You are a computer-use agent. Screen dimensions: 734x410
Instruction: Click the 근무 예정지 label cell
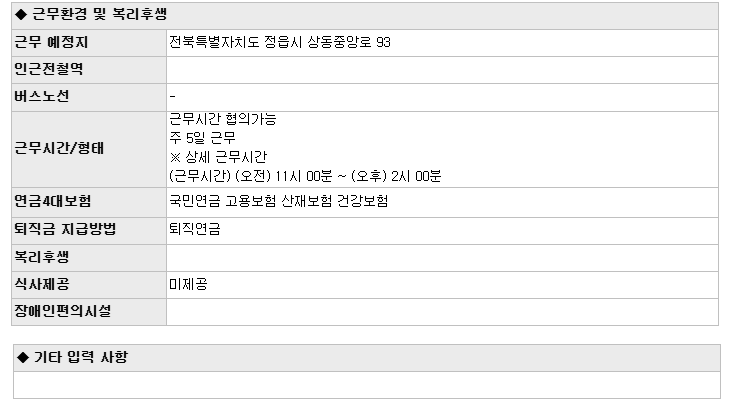pos(89,43)
